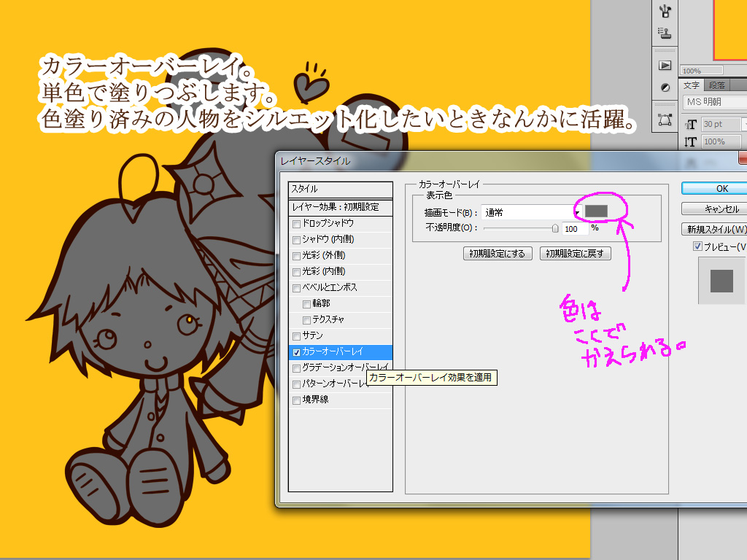Uncheck the カラーオーバーレイ checkbox
The height and width of the screenshot is (560, 747).
pos(296,352)
